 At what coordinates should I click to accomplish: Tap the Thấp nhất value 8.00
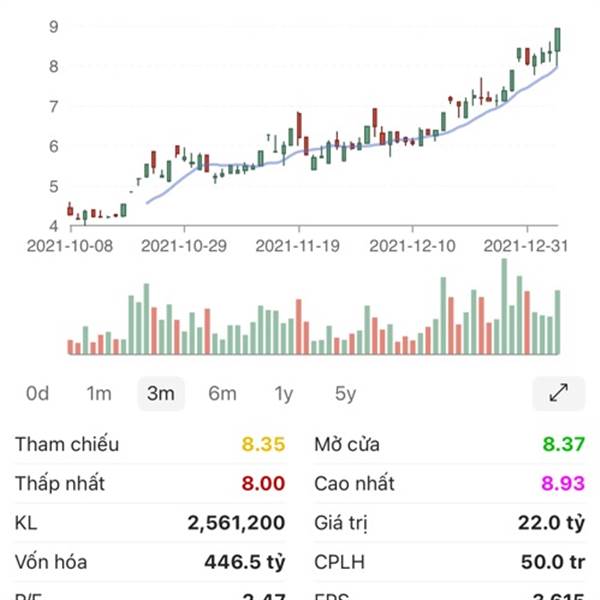pyautogui.click(x=263, y=484)
